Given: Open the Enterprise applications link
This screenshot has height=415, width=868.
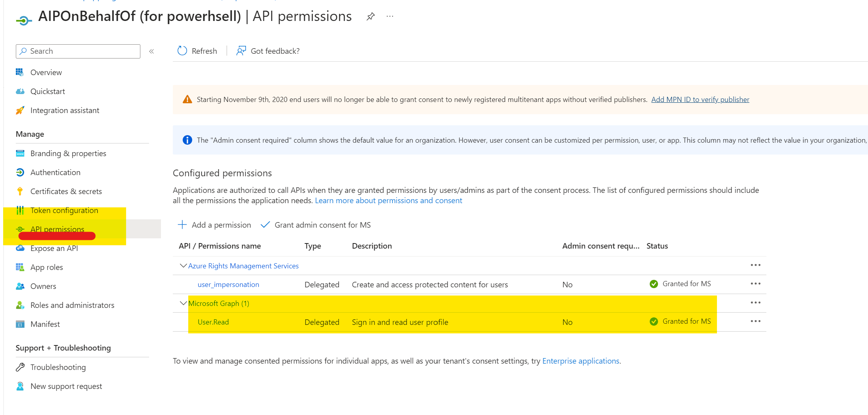Looking at the screenshot, I should click(x=581, y=361).
